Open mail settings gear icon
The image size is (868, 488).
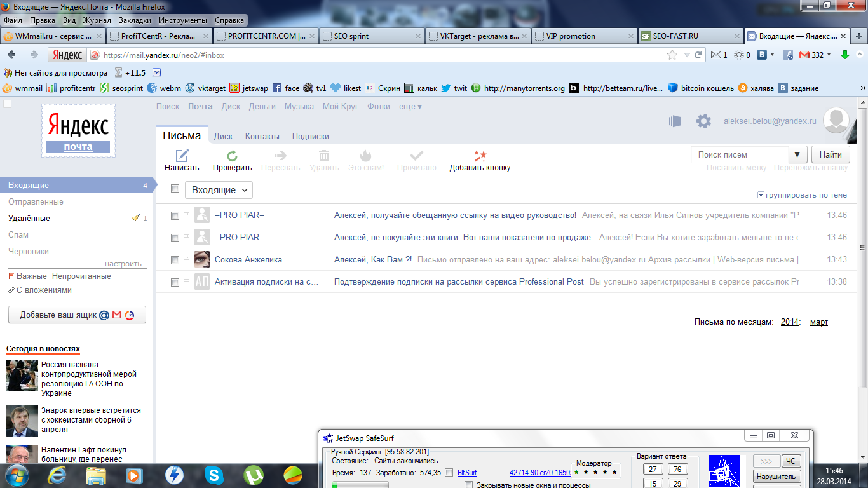(703, 121)
